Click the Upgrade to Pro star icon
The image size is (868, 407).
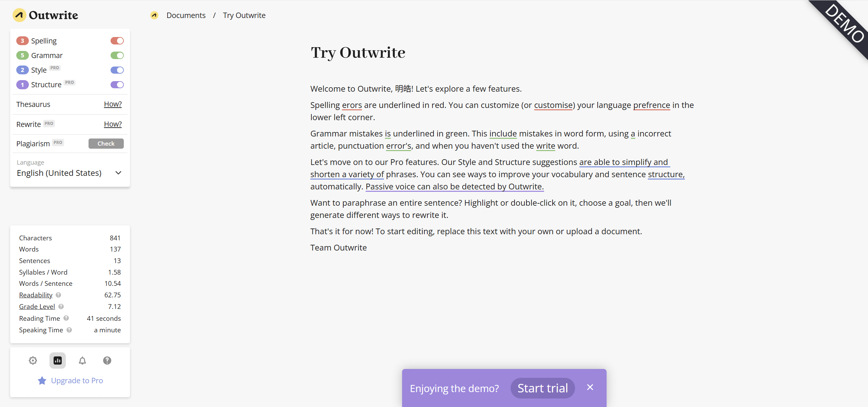pos(42,381)
